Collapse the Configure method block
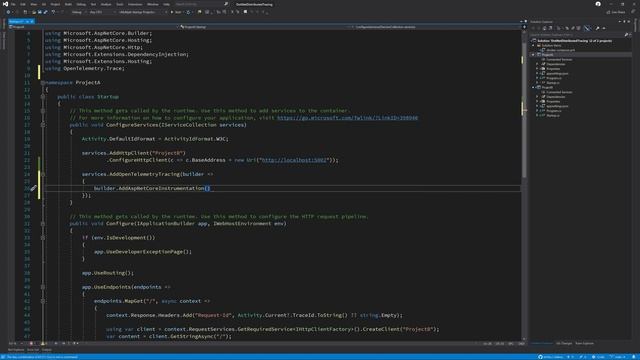 (x=43, y=224)
